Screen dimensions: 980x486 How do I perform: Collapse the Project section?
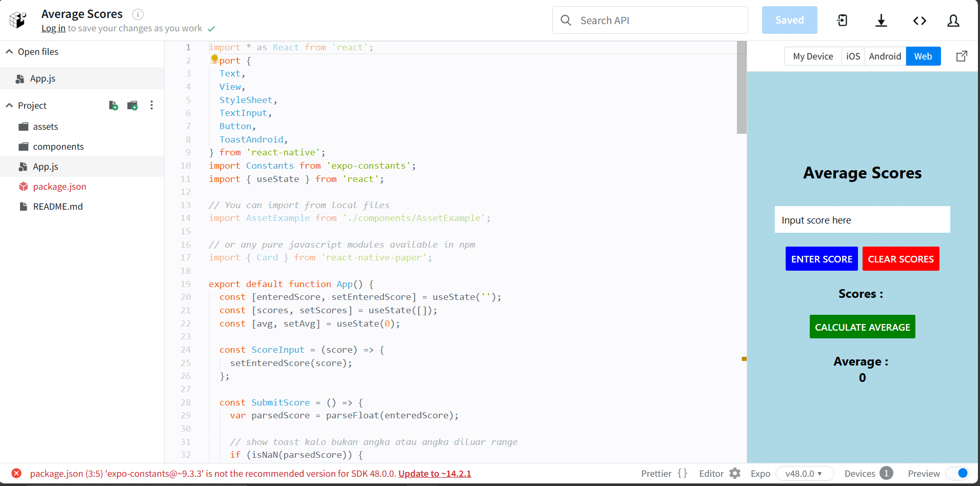[9, 105]
